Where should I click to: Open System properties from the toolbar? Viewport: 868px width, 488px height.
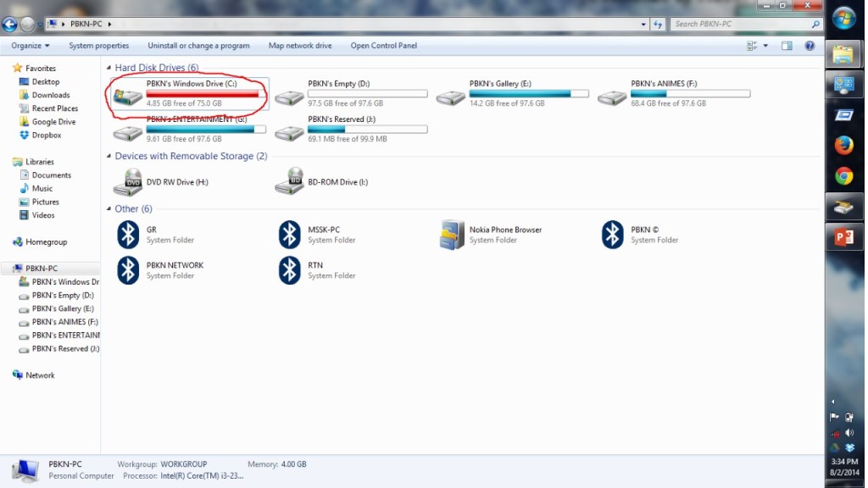(x=99, y=46)
